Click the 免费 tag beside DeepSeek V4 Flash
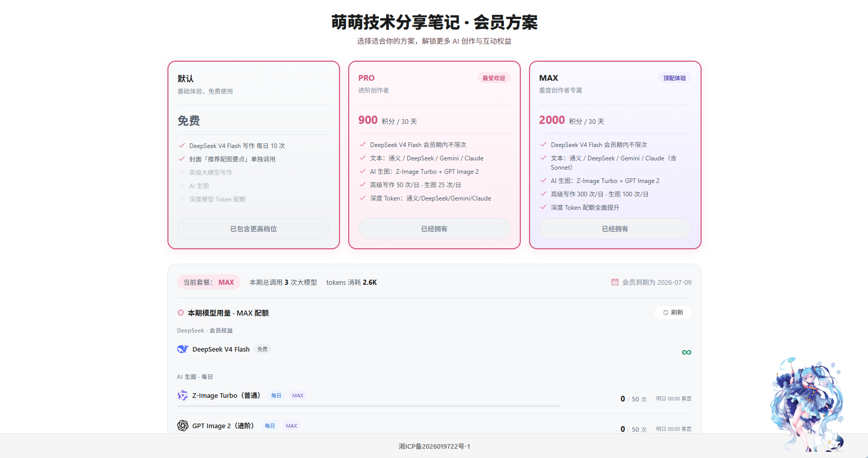Screen dimensions: 868x458 click(x=262, y=349)
